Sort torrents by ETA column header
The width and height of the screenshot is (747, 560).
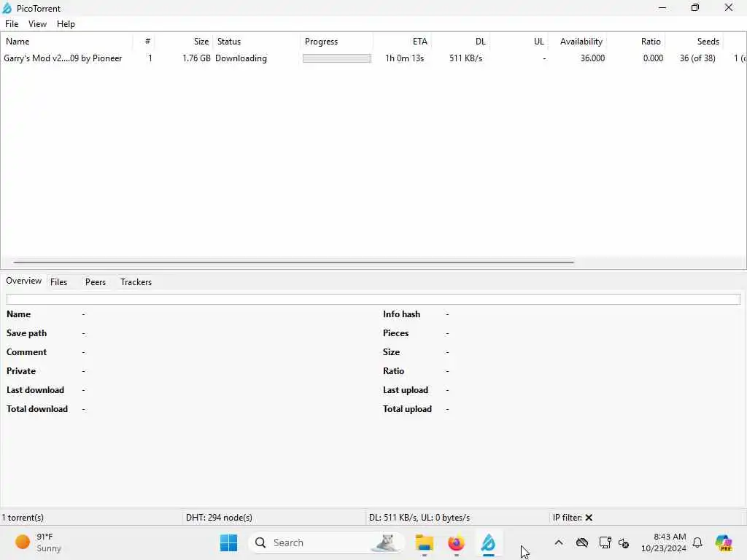pyautogui.click(x=402, y=42)
